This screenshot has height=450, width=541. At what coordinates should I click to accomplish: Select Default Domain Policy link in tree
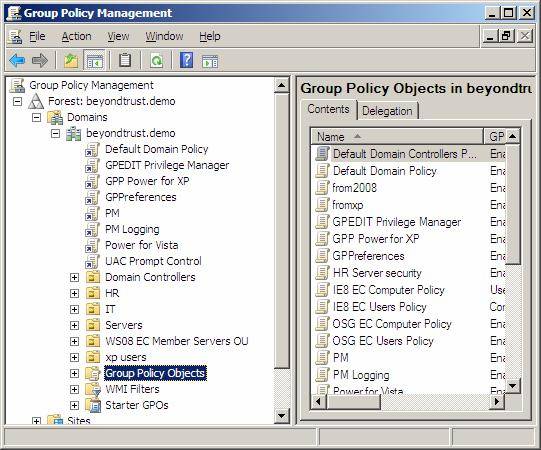[157, 149]
